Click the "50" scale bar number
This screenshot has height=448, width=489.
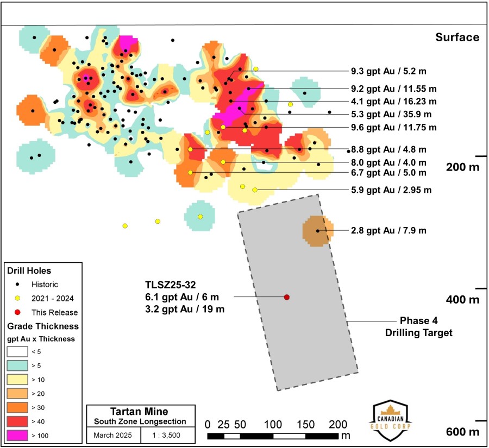click(240, 425)
